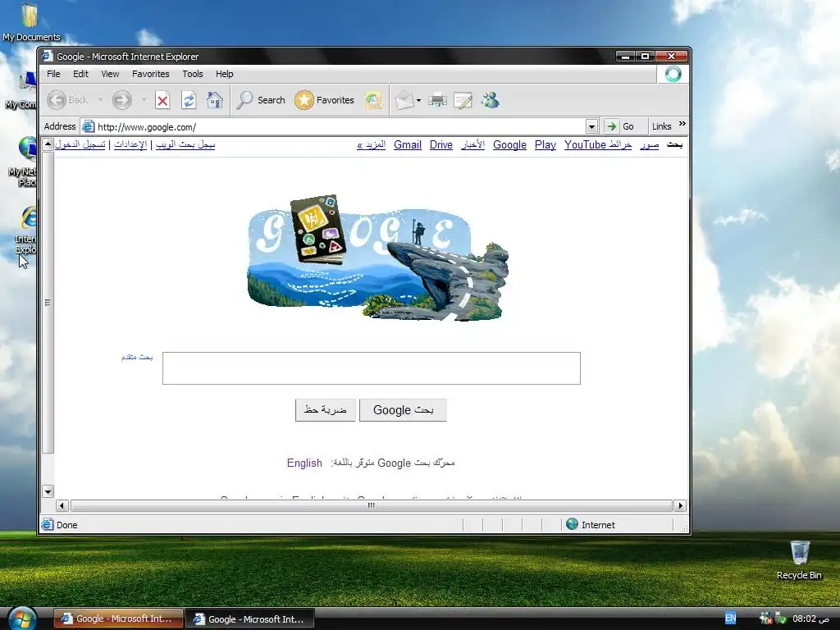Click the page icon in address bar
The image size is (840, 630).
tap(89, 127)
